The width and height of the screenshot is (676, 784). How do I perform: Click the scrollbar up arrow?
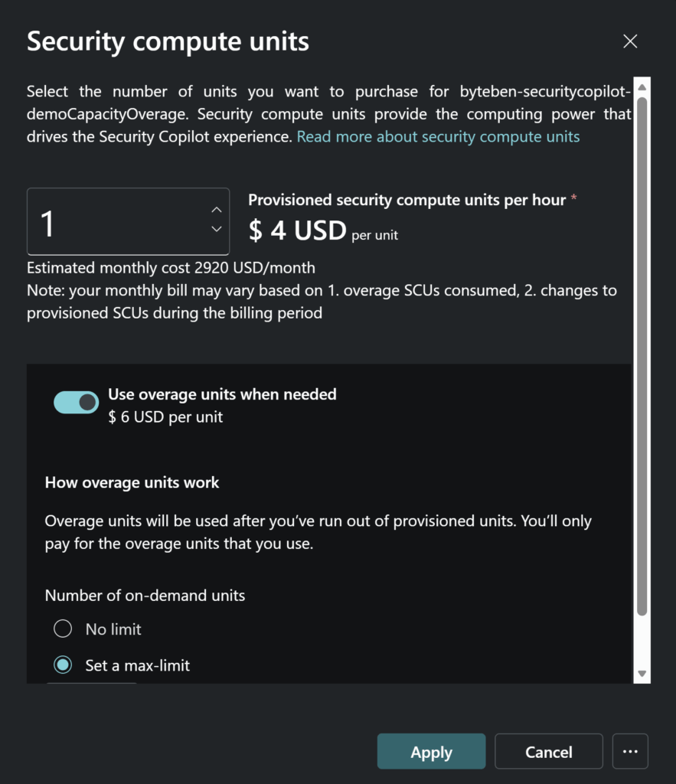pos(642,84)
